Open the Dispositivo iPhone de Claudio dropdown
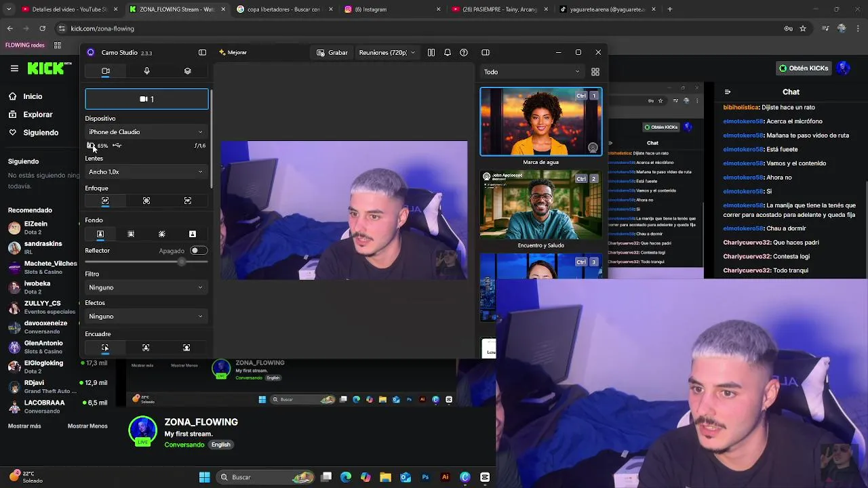This screenshot has width=868, height=488. point(146,132)
